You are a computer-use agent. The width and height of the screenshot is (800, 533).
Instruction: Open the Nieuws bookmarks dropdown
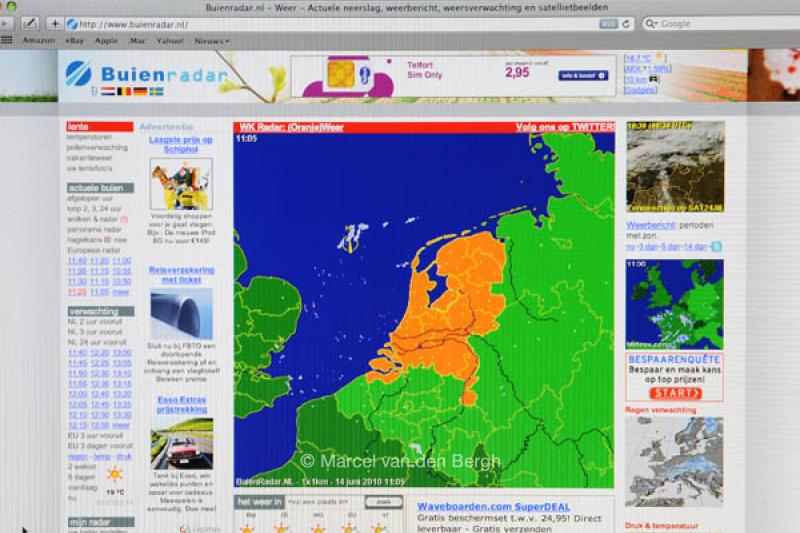(212, 41)
